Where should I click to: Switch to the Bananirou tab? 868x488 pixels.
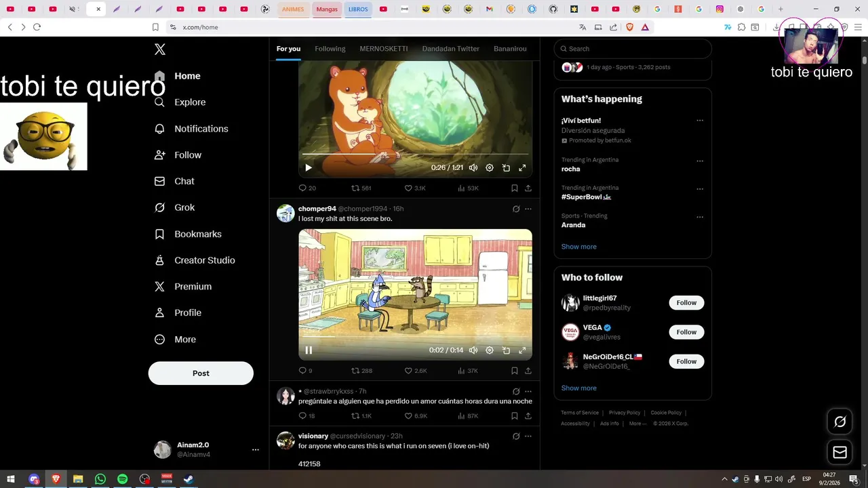click(x=510, y=49)
